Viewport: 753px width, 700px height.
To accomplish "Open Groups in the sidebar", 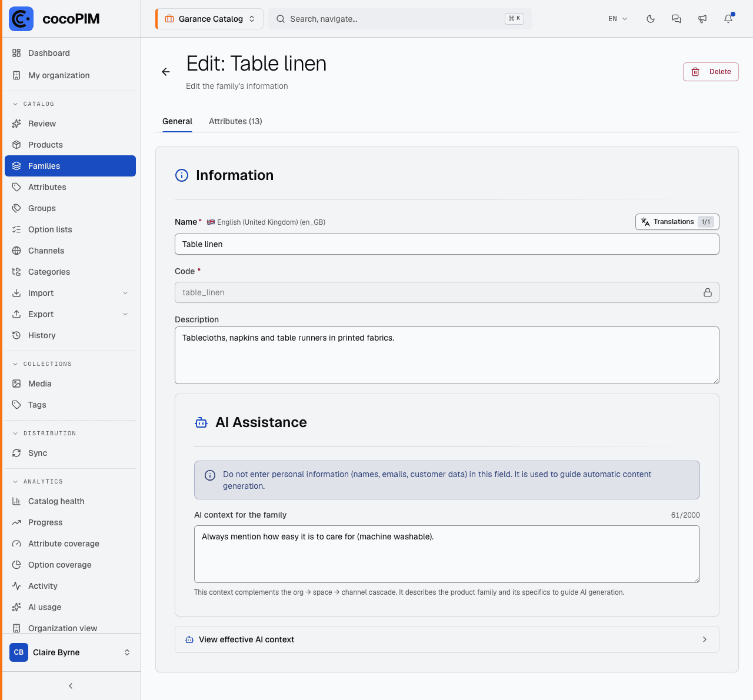I will click(x=71, y=208).
